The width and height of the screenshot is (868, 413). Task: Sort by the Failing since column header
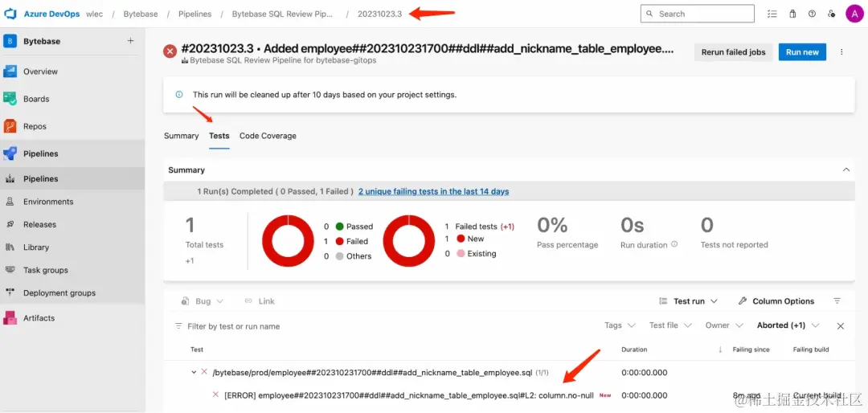click(751, 350)
